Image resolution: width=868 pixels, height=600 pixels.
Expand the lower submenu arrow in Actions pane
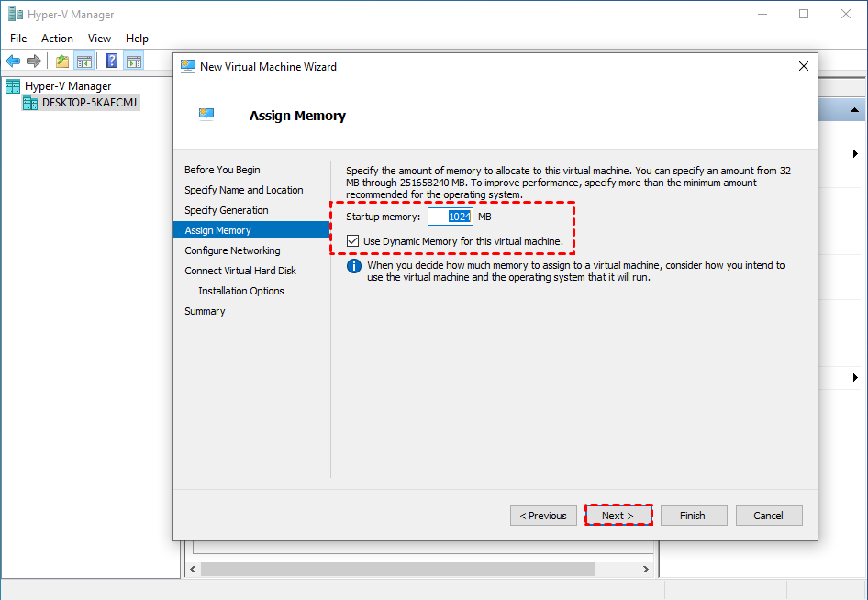click(x=855, y=378)
